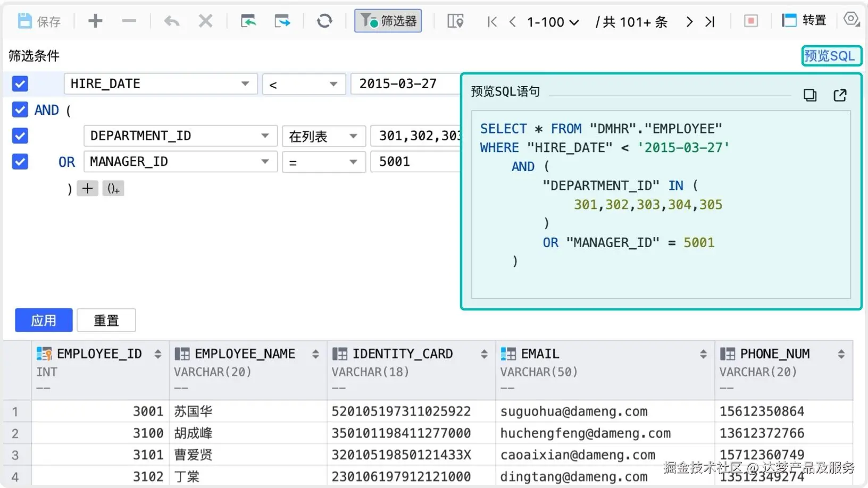Click the stop query icon
This screenshot has height=488, width=868.
point(750,21)
